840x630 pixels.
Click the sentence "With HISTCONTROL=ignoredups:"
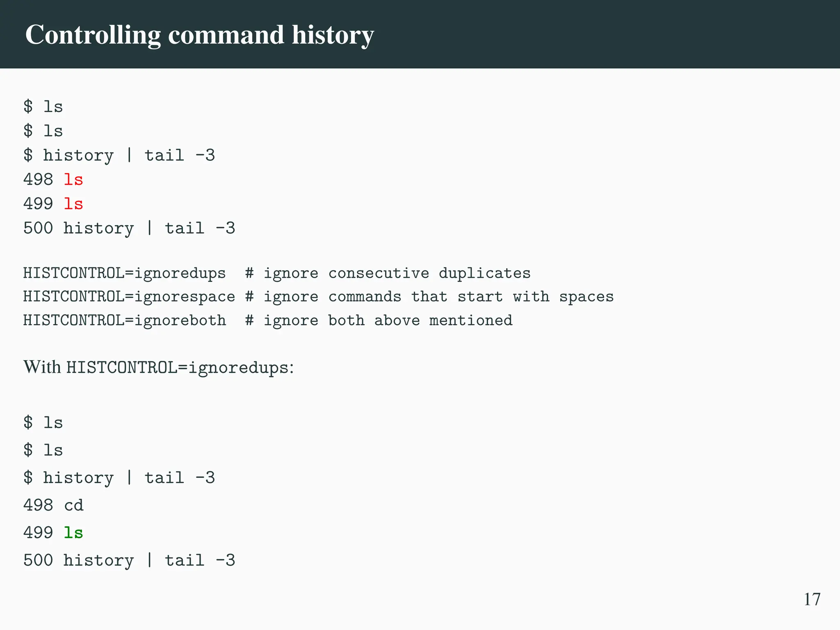tap(158, 367)
